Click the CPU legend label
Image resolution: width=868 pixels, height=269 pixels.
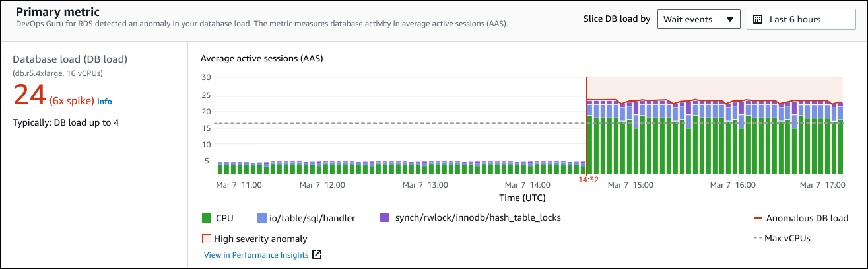point(224,218)
